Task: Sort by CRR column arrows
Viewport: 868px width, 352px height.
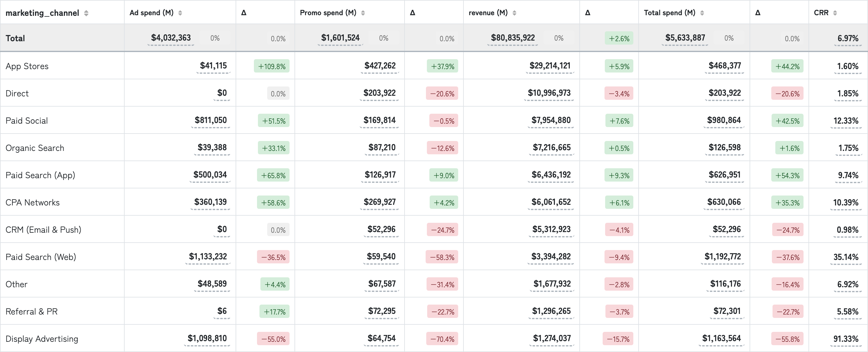Action: (x=835, y=13)
